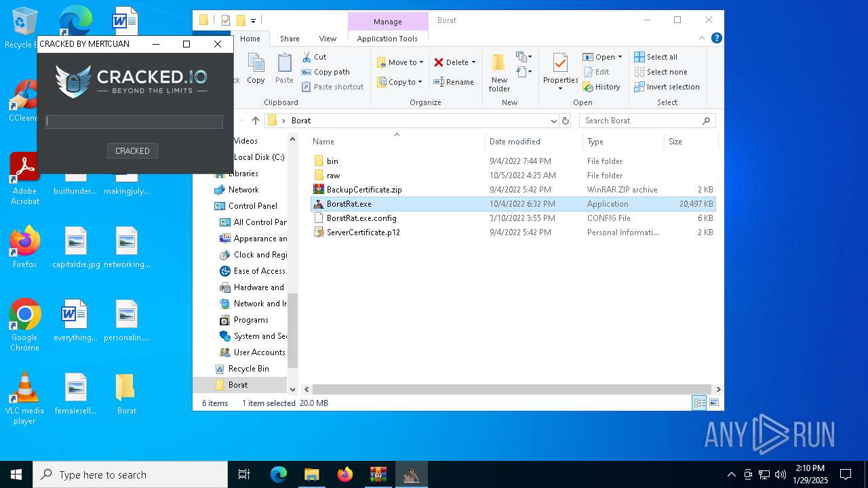
Task: Click Select all in ribbon
Action: [x=656, y=57]
